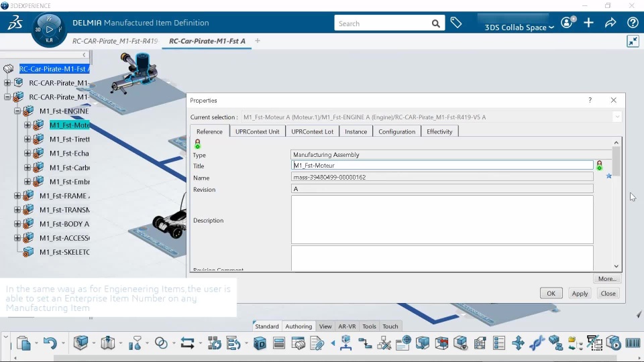Toggle the lock icon beside Title field
The height and width of the screenshot is (362, 644).
(599, 166)
